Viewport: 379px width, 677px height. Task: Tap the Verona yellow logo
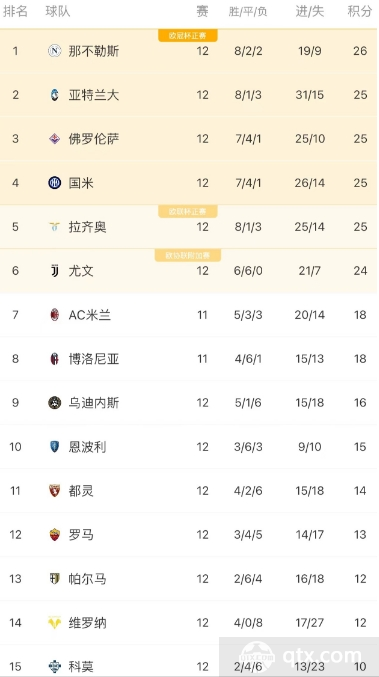pos(54,623)
